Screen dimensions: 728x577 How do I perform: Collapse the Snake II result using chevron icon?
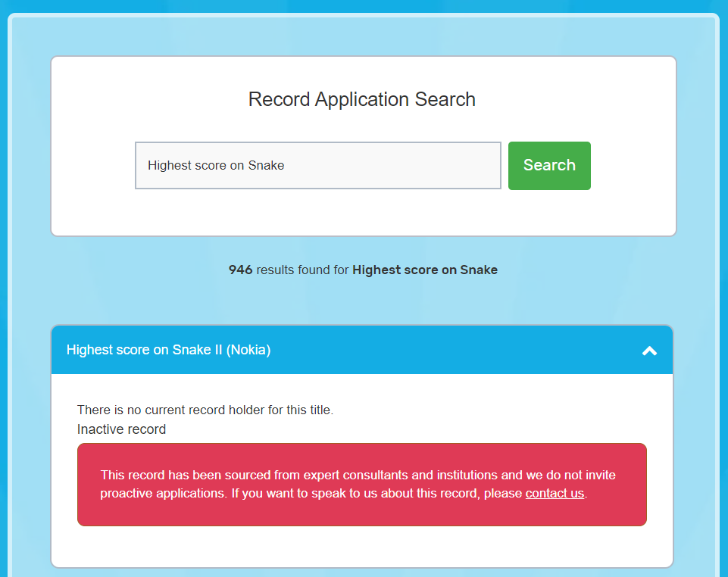(x=649, y=351)
